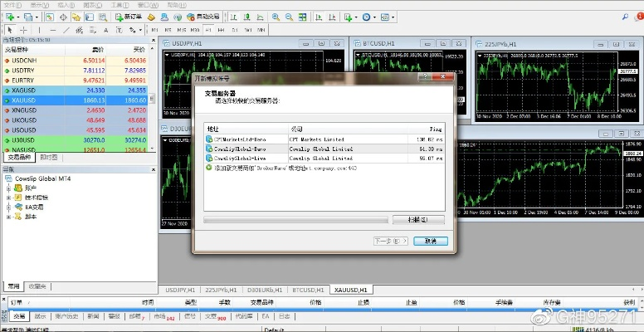The width and height of the screenshot is (644, 332).
Task: Expand the 技术指标 (Indicators) tree node
Action: [8, 198]
